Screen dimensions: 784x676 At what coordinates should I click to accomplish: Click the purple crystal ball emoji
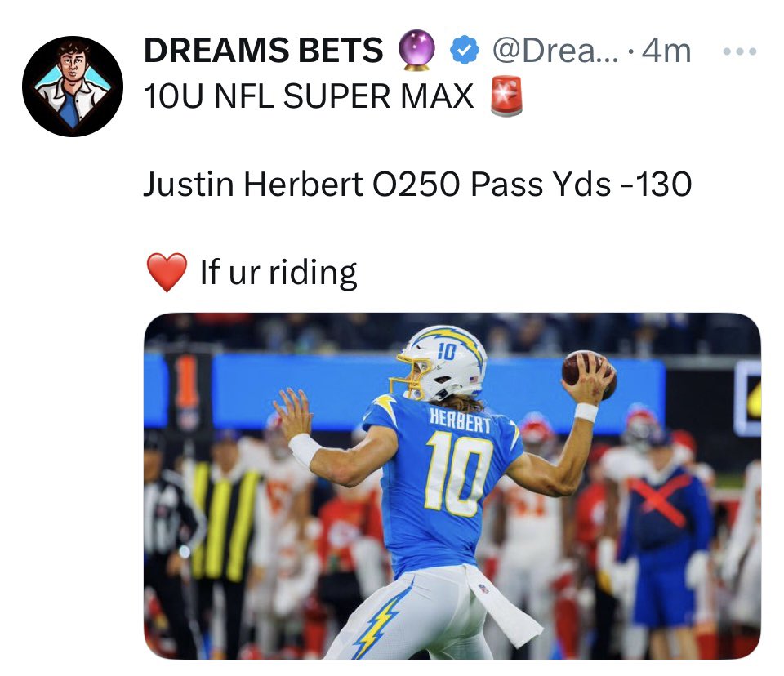(416, 50)
